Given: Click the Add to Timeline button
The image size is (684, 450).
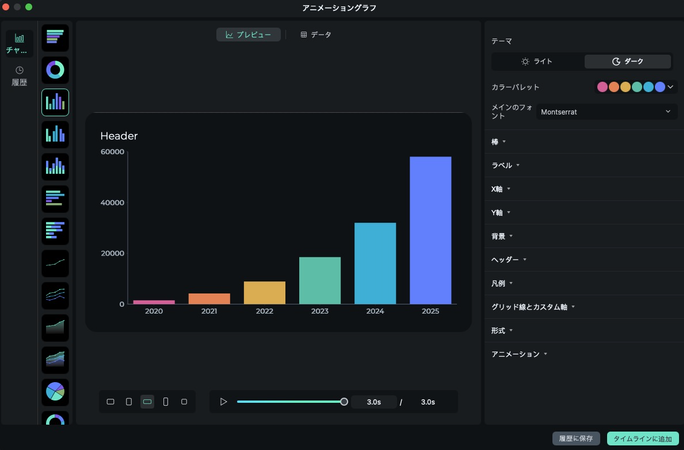Looking at the screenshot, I should coord(642,438).
